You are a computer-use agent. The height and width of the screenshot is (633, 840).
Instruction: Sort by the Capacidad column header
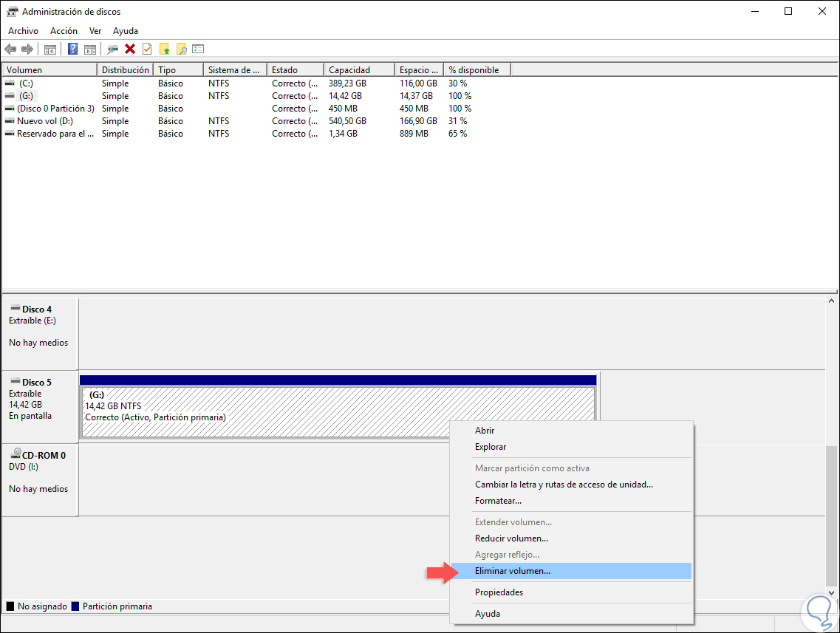359,70
